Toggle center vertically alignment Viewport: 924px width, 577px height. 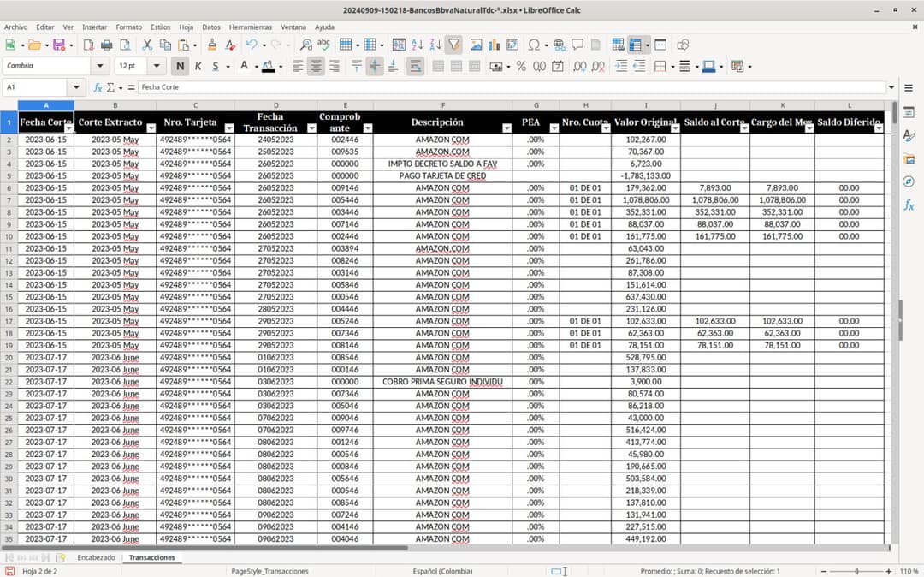coord(375,67)
